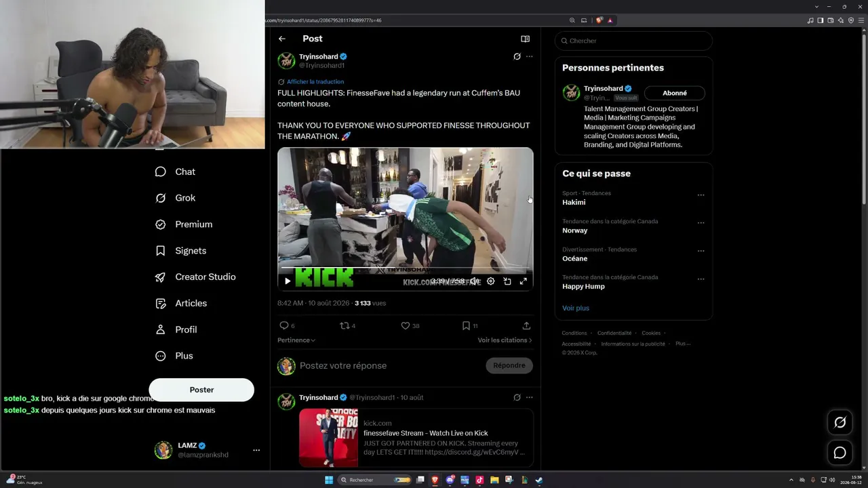
Task: Open the floating messages button
Action: tap(840, 453)
